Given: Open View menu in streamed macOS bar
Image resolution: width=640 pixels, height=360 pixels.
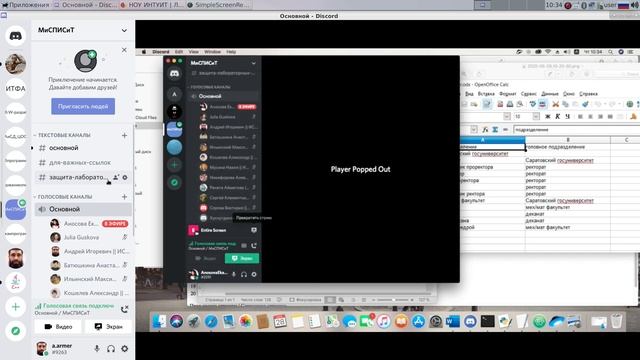Looking at the screenshot, I should click(193, 52).
